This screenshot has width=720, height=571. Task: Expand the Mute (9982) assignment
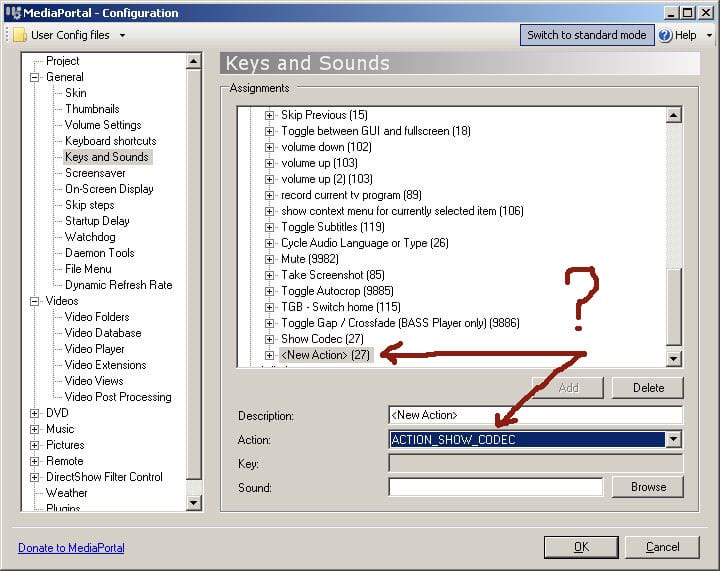(269, 259)
